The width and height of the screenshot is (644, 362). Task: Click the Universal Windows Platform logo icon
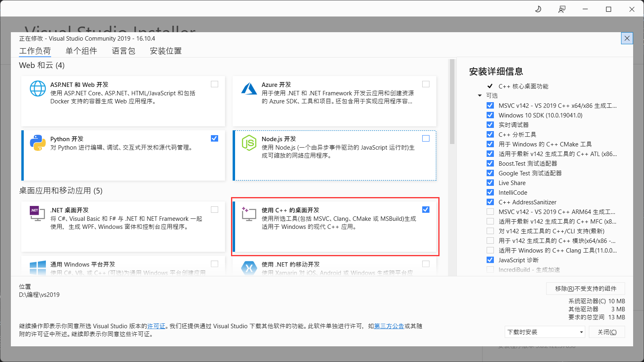[x=38, y=268]
